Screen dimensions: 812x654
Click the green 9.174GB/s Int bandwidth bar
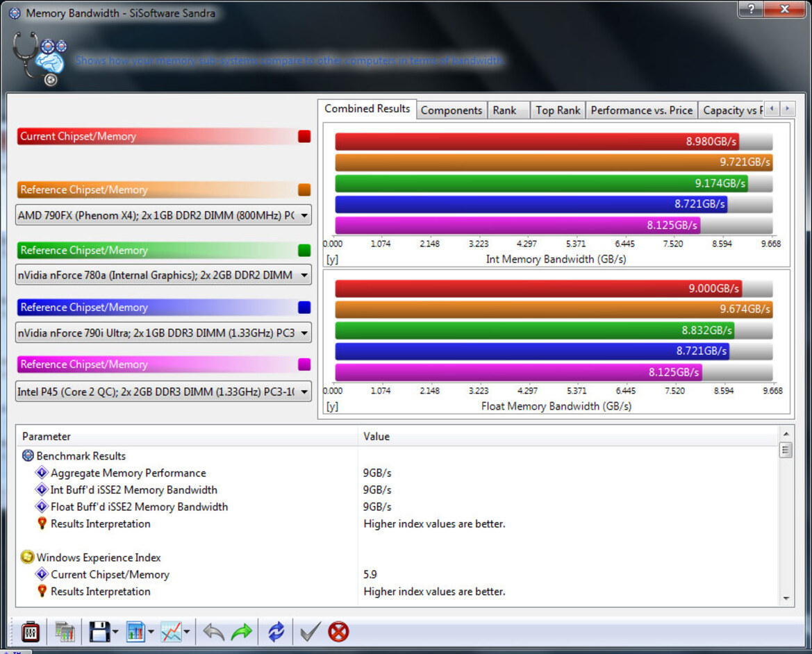click(541, 183)
